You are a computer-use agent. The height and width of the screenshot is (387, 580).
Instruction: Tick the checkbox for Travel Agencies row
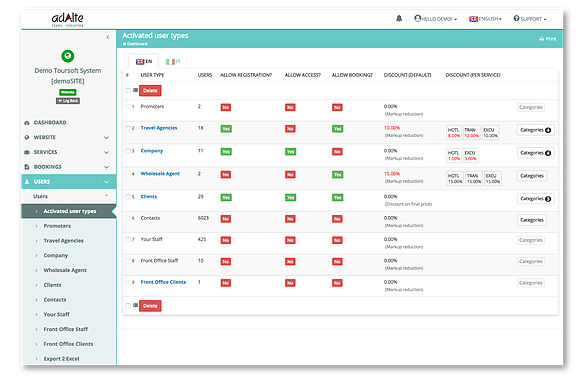[128, 128]
